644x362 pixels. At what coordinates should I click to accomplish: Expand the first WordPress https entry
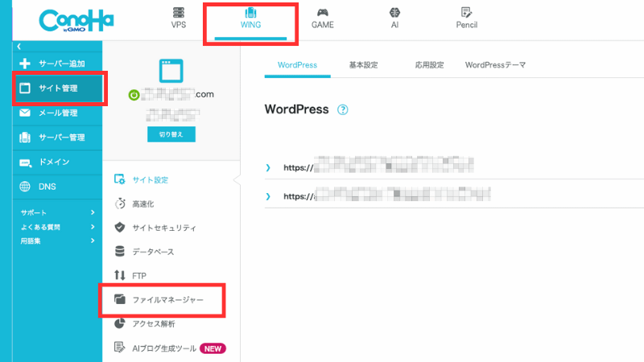click(x=268, y=168)
